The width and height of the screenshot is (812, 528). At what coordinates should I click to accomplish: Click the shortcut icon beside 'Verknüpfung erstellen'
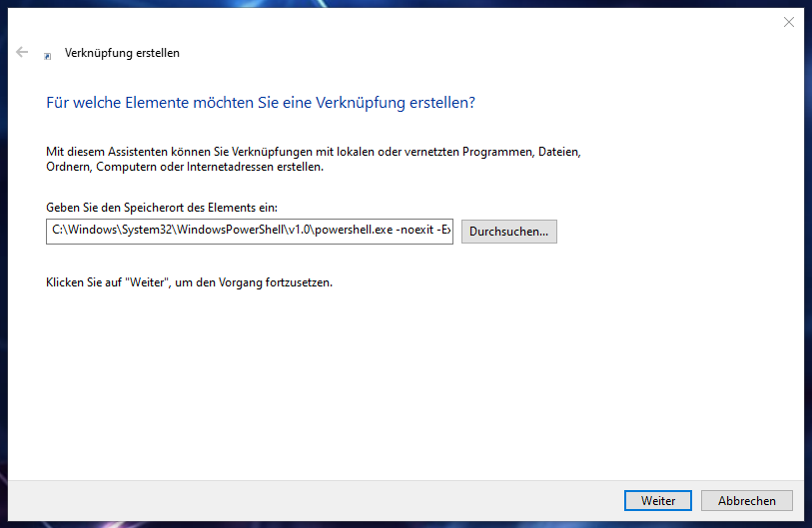[47, 57]
